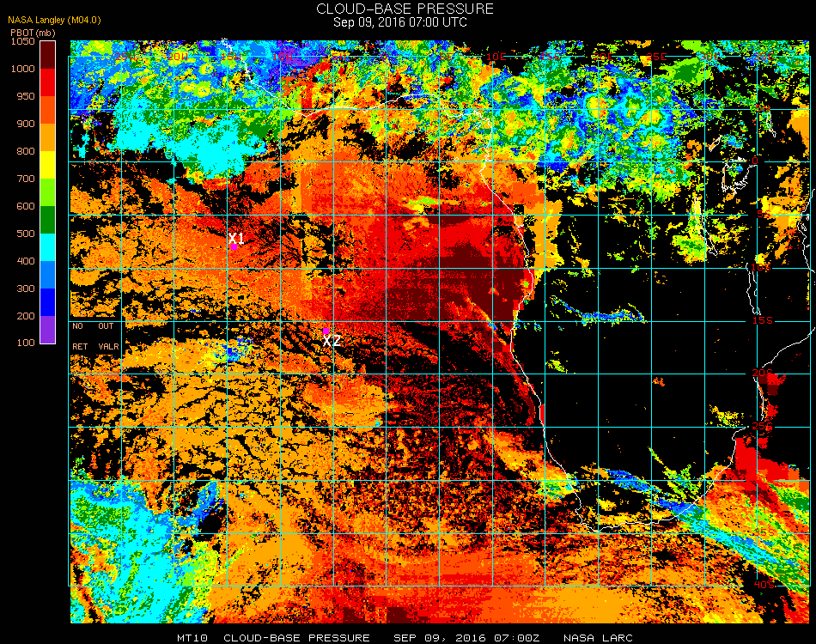Viewport: 816px width, 644px height.
Task: Click the '1000' legend value
Action: (23, 69)
